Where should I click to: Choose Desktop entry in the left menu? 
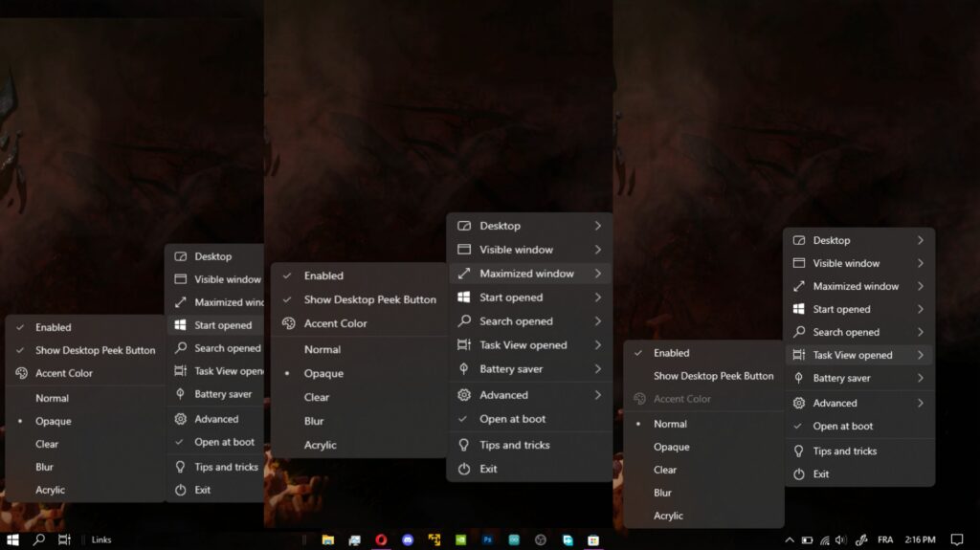215,256
